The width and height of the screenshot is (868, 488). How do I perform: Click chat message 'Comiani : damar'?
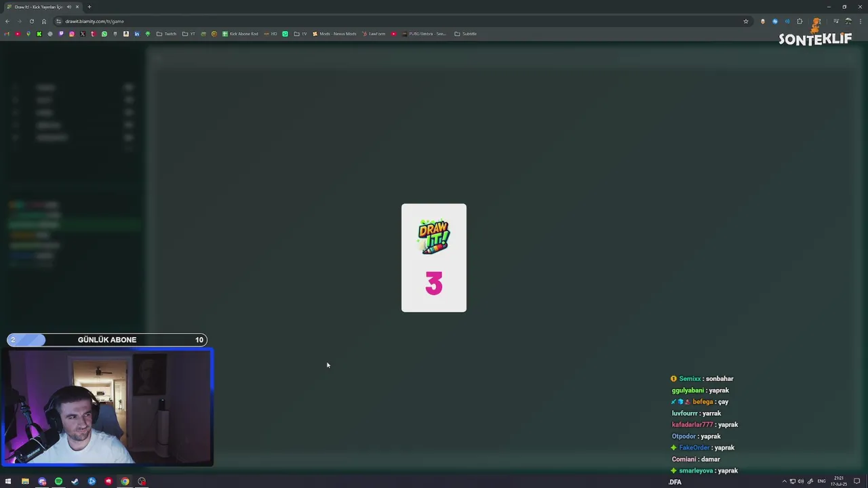(696, 460)
